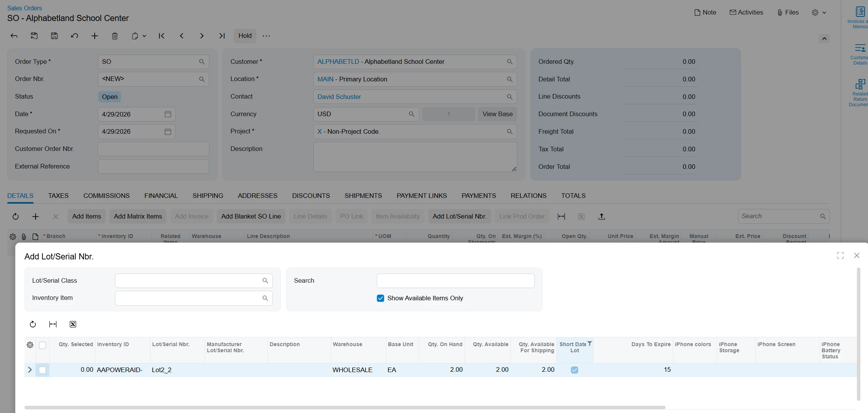The width and height of the screenshot is (868, 413).
Task: Switch to the SHIPPING tab
Action: click(x=207, y=196)
